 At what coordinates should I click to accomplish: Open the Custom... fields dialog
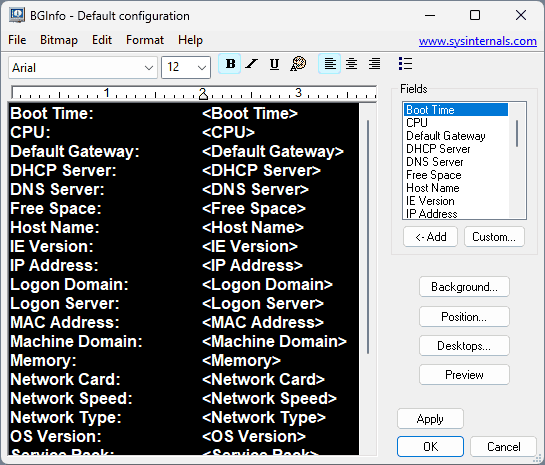(x=494, y=237)
